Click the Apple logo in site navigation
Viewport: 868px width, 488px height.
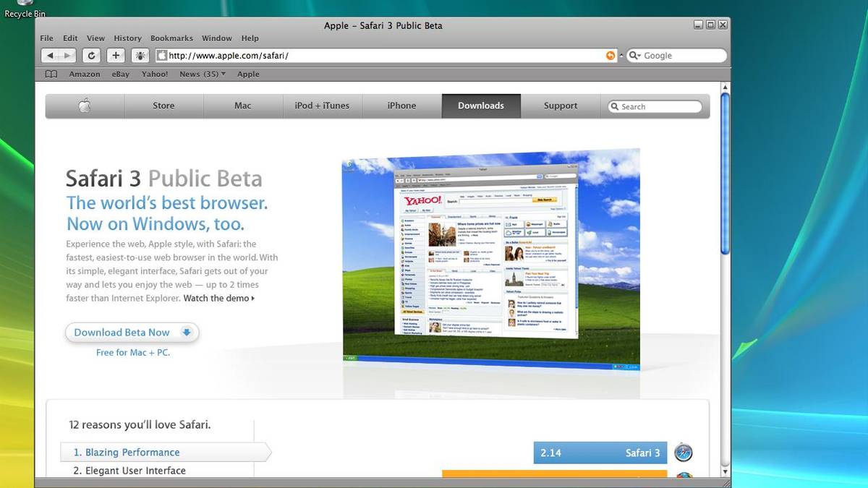[85, 106]
